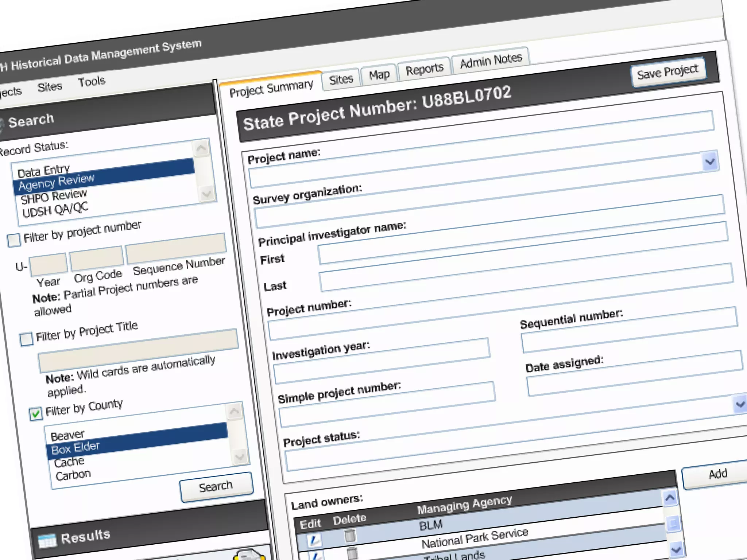Open the Tools menu

(x=91, y=81)
